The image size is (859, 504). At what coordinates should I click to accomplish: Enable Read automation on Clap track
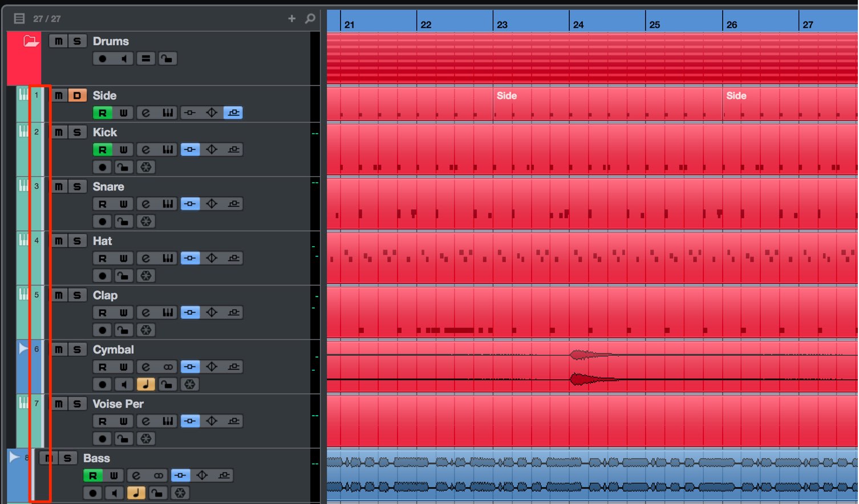point(103,312)
